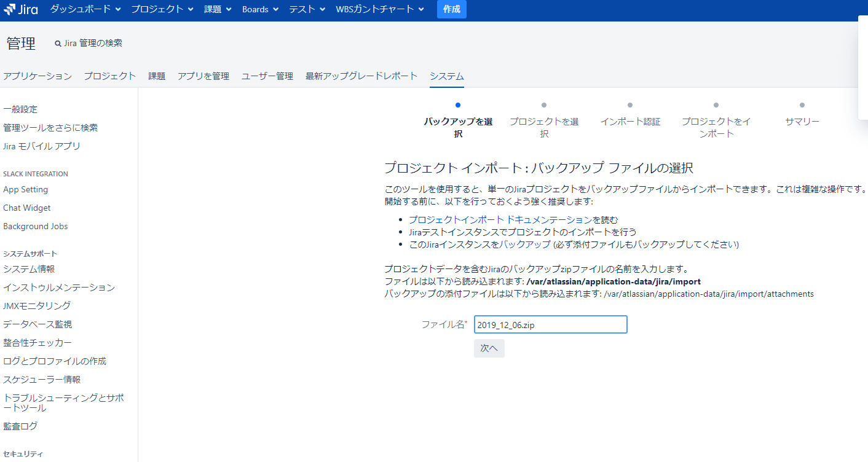Screen dimensions: 868x462
Task: Open the 最新アップグレードレポート tab
Action: [361, 76]
